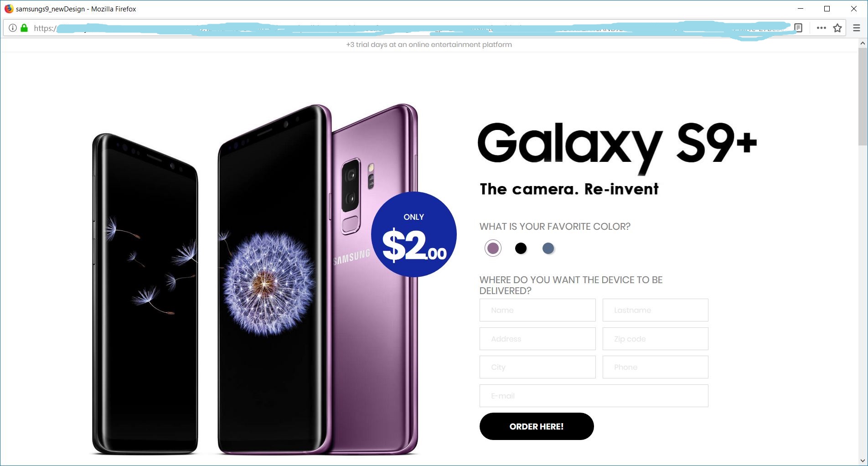The image size is (868, 466).
Task: Toggle reader view icon
Action: click(x=798, y=28)
